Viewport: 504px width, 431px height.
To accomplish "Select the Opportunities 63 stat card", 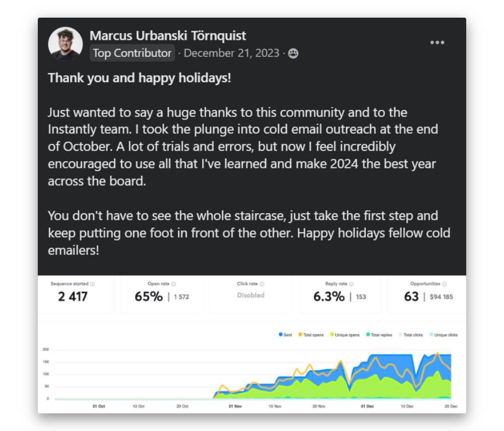I will [427, 295].
